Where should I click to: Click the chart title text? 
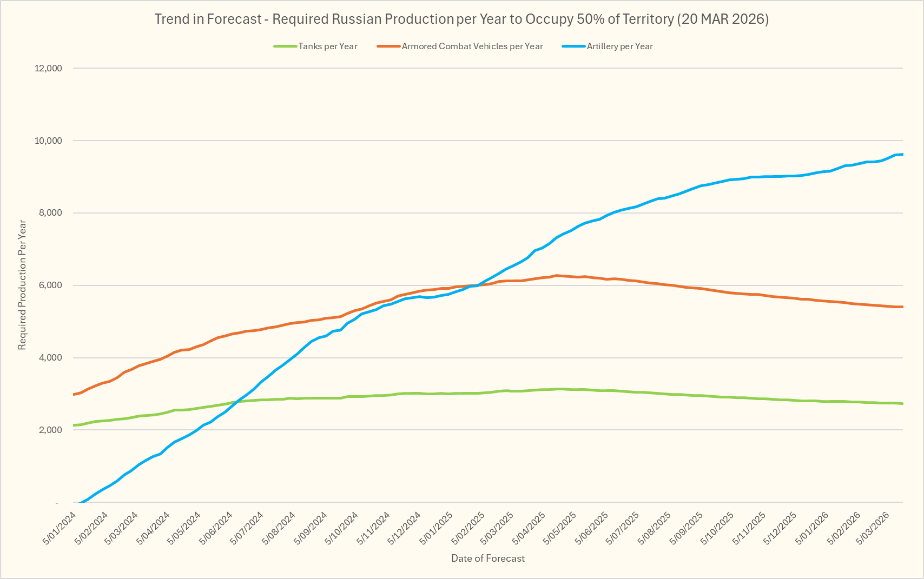(461, 19)
